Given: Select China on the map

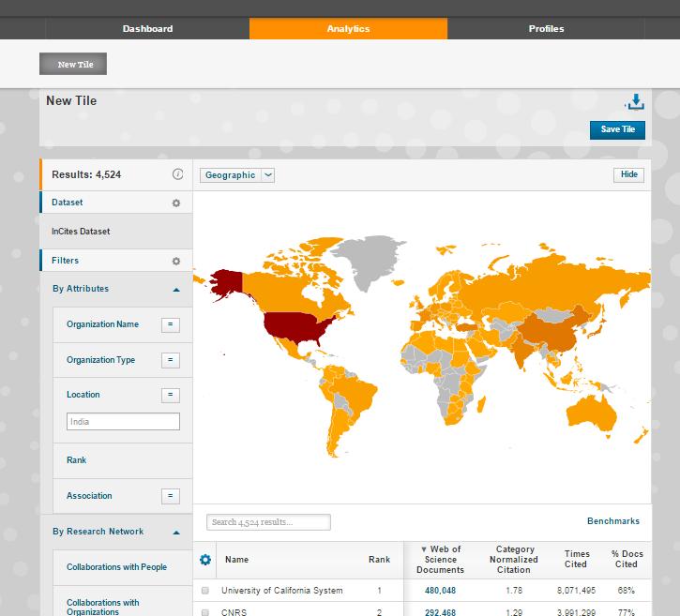Looking at the screenshot, I should [x=550, y=330].
